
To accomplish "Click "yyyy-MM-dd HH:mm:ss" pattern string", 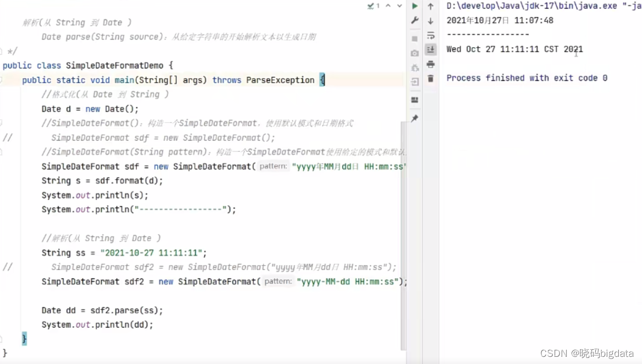I will [348, 282].
